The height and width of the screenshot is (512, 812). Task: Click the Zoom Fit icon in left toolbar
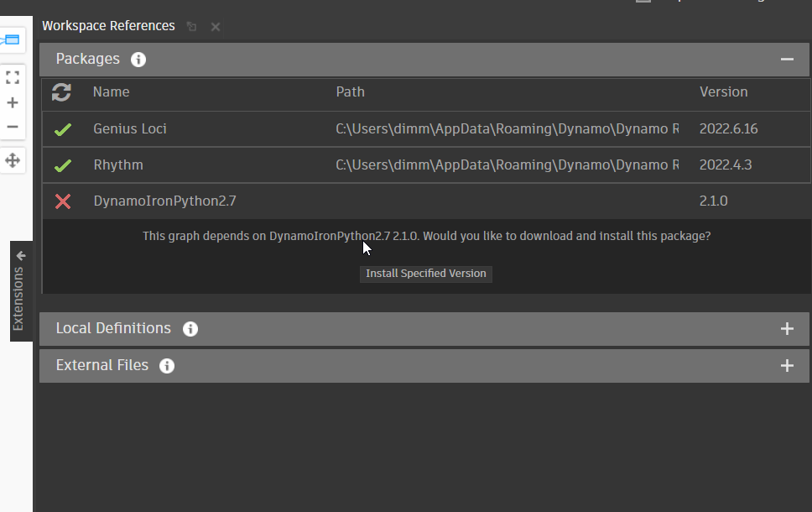pyautogui.click(x=12, y=77)
